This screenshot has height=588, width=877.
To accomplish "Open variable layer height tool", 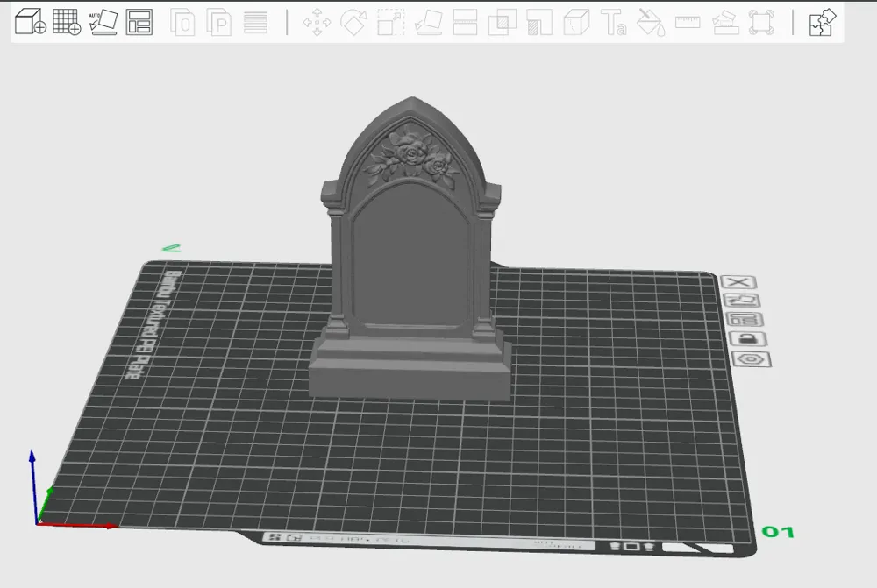I will coord(255,23).
